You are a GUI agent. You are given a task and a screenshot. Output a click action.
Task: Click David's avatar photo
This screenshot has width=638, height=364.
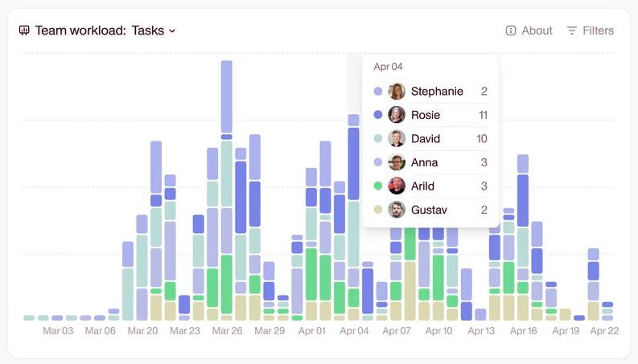397,138
